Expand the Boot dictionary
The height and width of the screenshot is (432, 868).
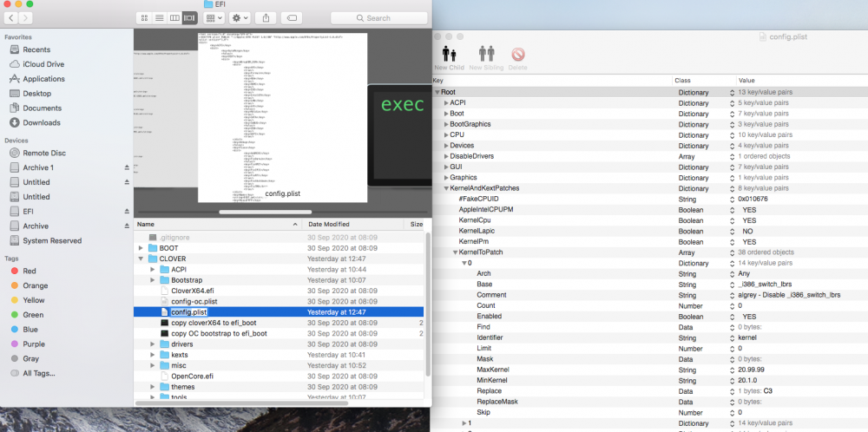pos(446,114)
